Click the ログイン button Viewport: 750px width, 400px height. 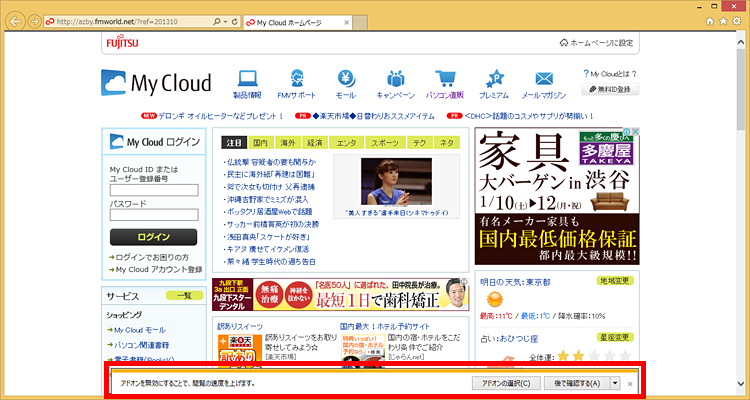(x=154, y=237)
